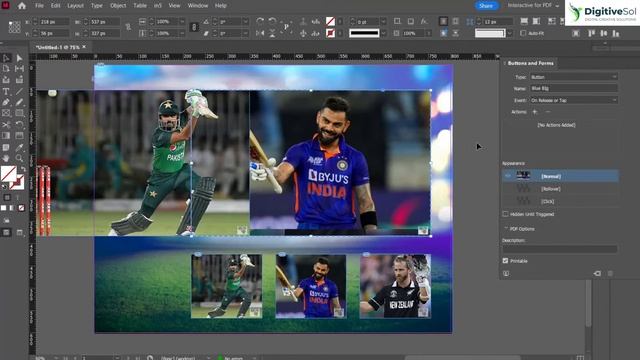Open the rotation angle dropdown
This screenshot has width=640, height=360.
coord(245,21)
